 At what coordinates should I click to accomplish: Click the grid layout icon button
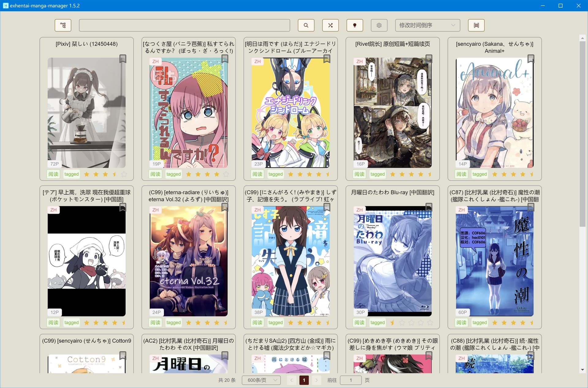(476, 25)
